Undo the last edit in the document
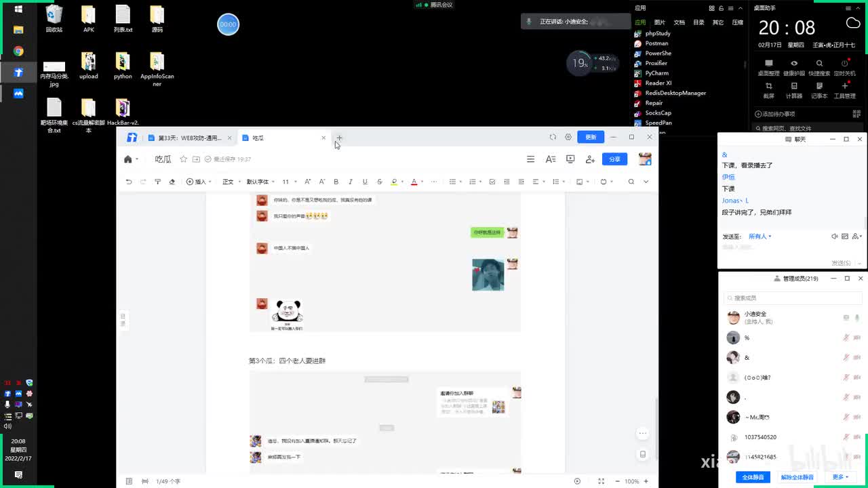 tap(129, 182)
